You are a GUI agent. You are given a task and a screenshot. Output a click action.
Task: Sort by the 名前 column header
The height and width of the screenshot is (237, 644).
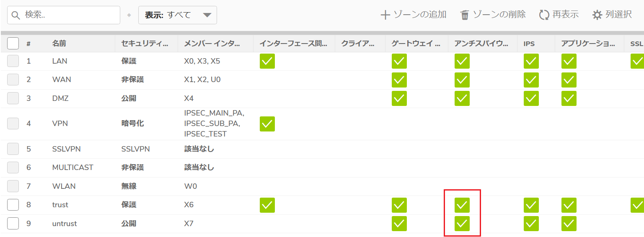(59, 43)
